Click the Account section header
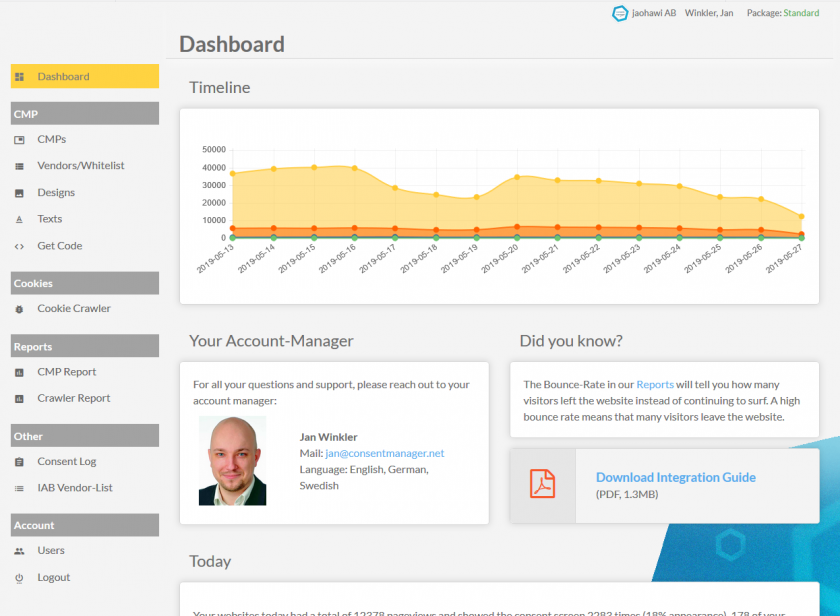Image resolution: width=840 pixels, height=616 pixels. tap(85, 525)
